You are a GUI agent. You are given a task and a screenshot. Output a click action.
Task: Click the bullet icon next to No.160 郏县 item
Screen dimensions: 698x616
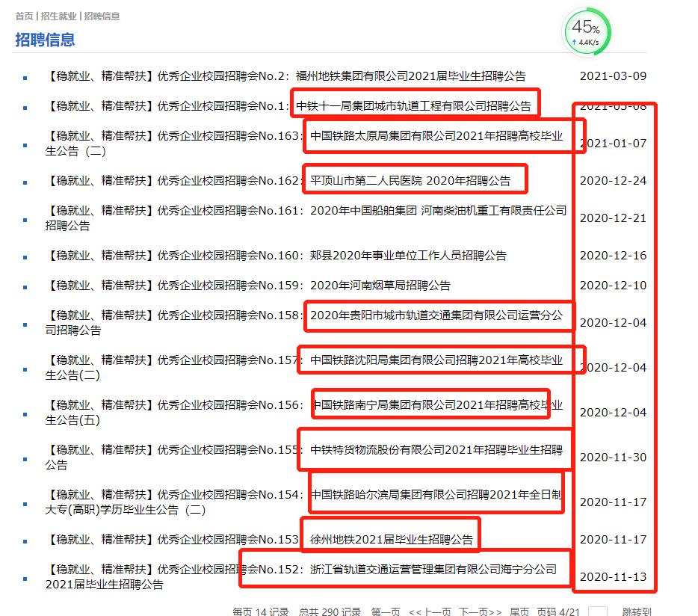(23, 255)
